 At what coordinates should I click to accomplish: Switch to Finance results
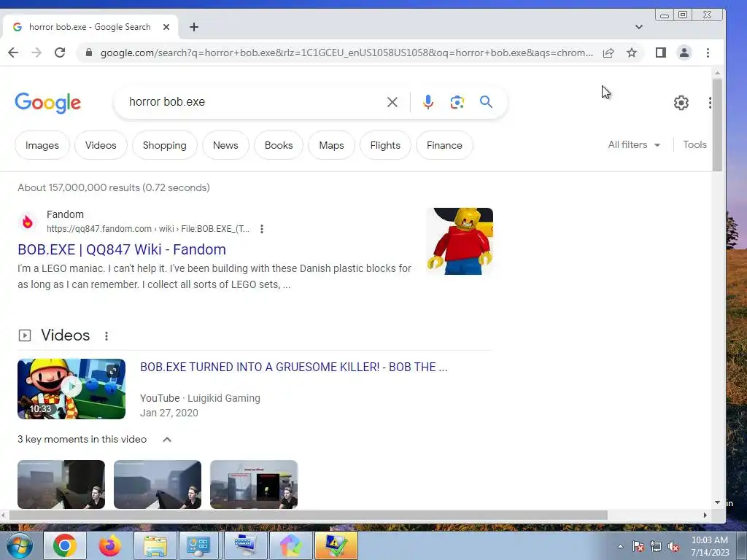click(x=444, y=145)
